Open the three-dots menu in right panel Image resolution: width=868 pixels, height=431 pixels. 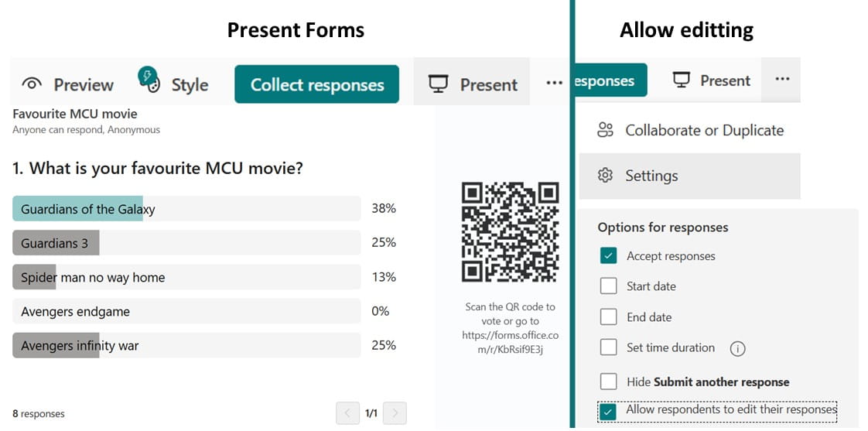point(782,80)
